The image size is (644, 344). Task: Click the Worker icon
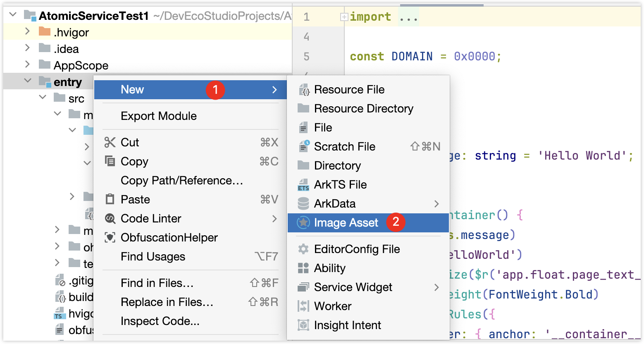pyautogui.click(x=303, y=306)
